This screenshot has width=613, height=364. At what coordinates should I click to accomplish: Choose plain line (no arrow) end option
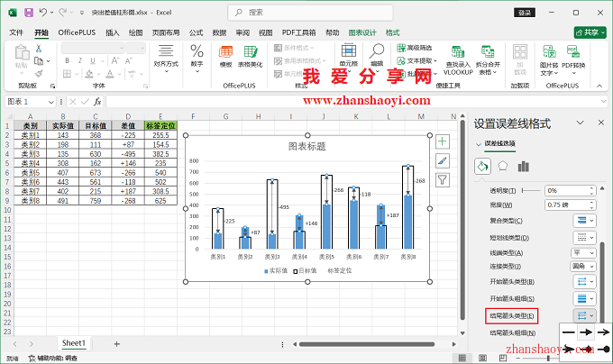(x=568, y=332)
